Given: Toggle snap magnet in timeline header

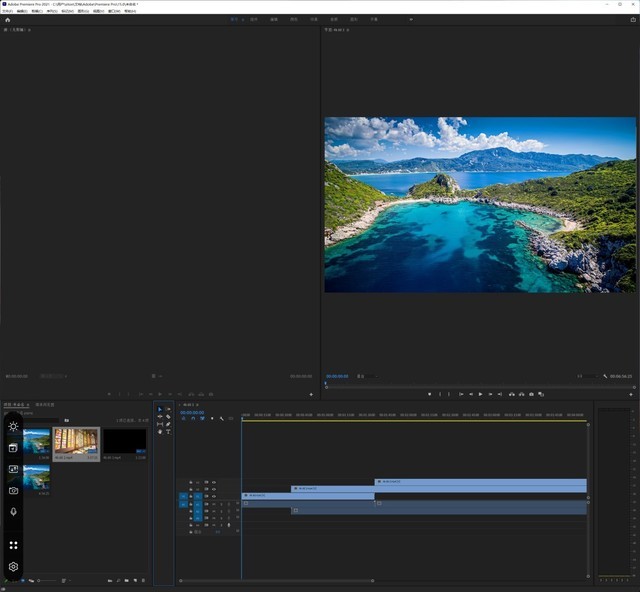Looking at the screenshot, I should click(x=193, y=418).
